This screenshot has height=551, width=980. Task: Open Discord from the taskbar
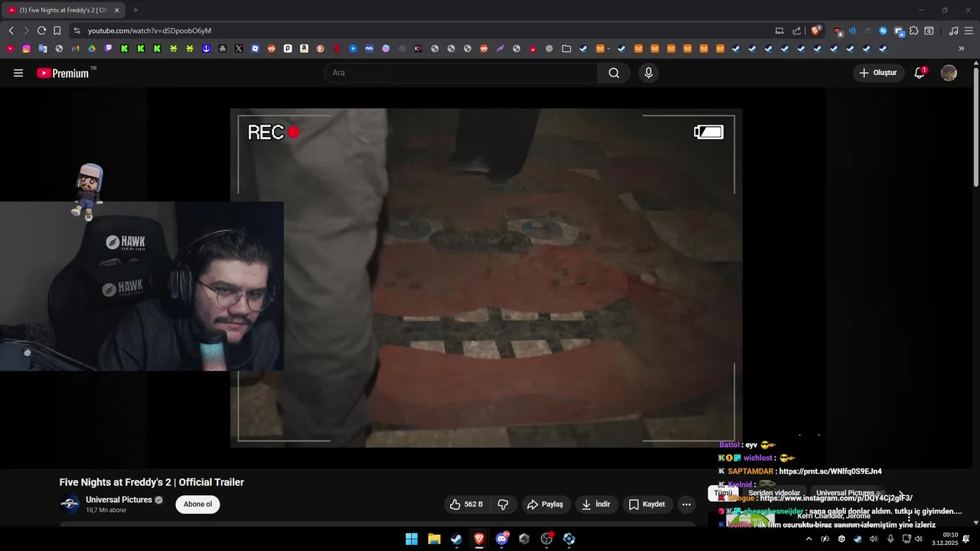501,539
